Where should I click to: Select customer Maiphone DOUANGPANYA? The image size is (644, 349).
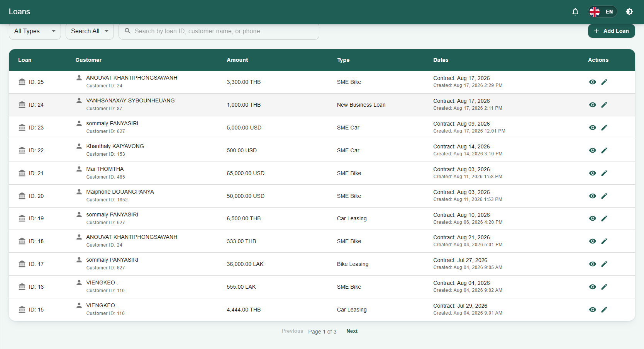(120, 192)
